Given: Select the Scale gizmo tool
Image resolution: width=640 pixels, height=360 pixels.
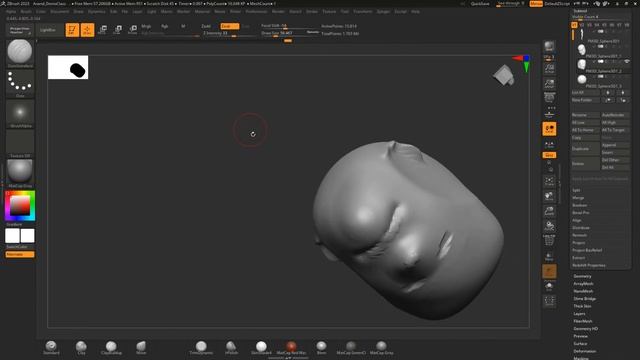Looking at the screenshot, I should [118, 29].
